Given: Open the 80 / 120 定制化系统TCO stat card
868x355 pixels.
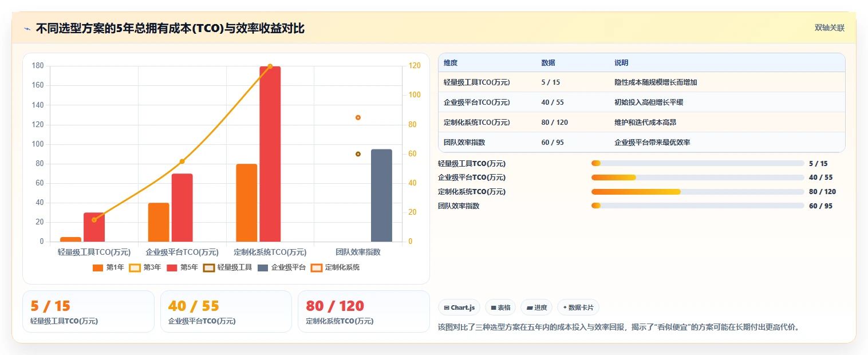Looking at the screenshot, I should coord(364,311).
